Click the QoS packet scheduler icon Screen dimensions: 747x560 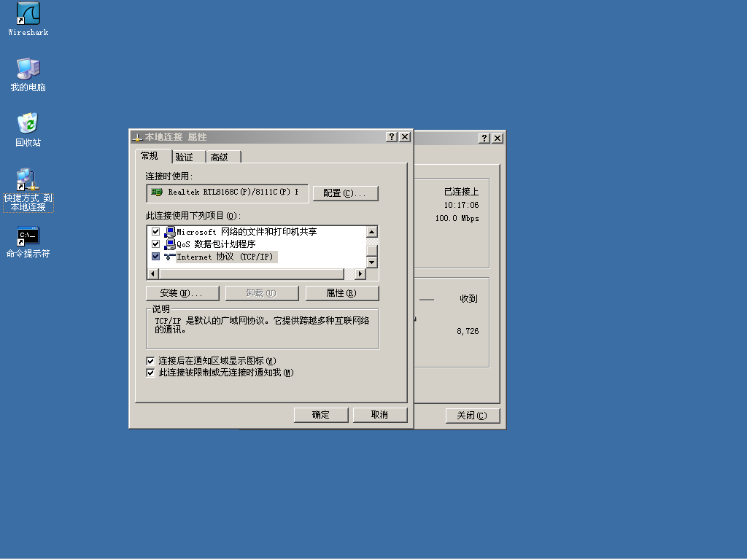[169, 244]
